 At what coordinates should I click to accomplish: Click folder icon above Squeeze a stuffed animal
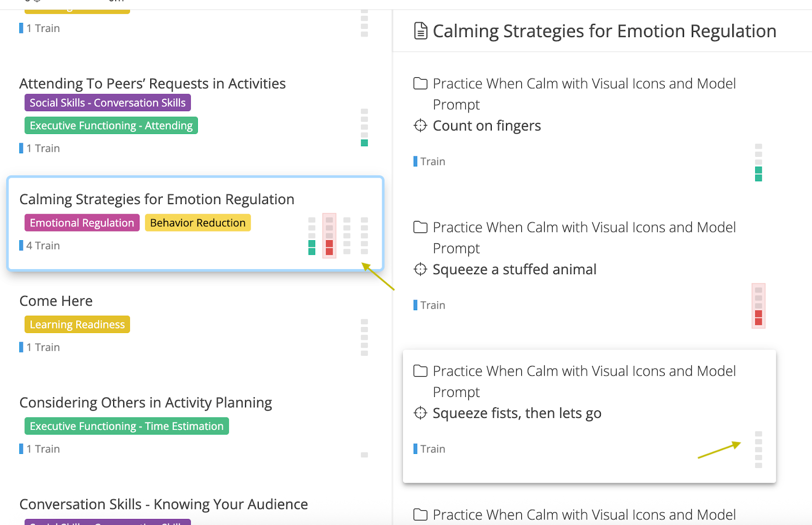[420, 227]
